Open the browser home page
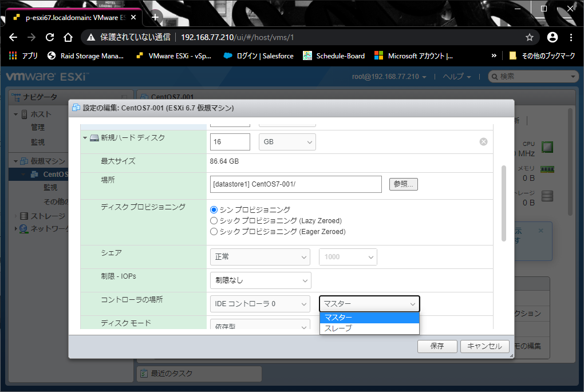The image size is (584, 392). pos(68,37)
